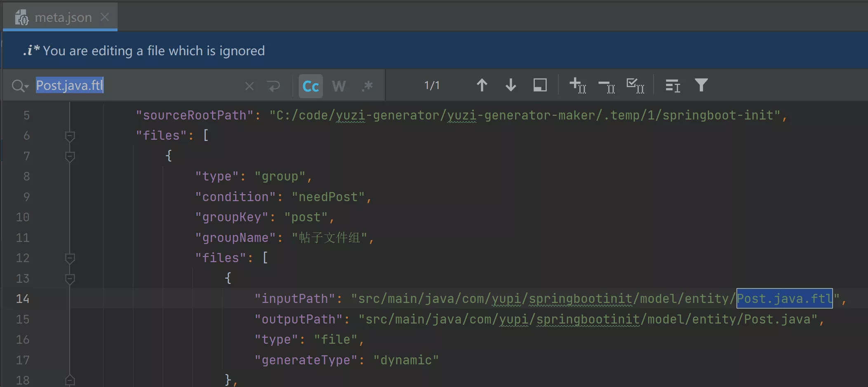Viewport: 868px width, 387px height.
Task: Click the "post" value on line 10
Action: (x=306, y=217)
